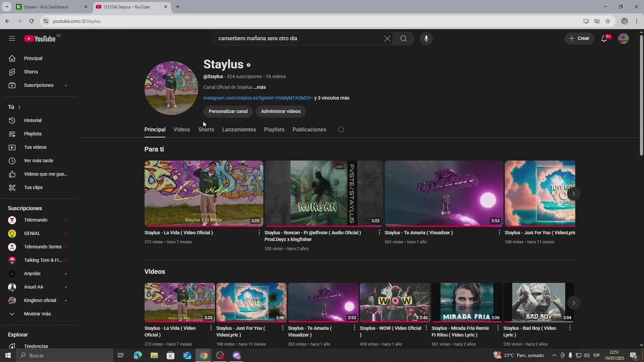The image size is (644, 362).
Task: Open the YouTube hamburger guide menu
Action: (x=12, y=39)
